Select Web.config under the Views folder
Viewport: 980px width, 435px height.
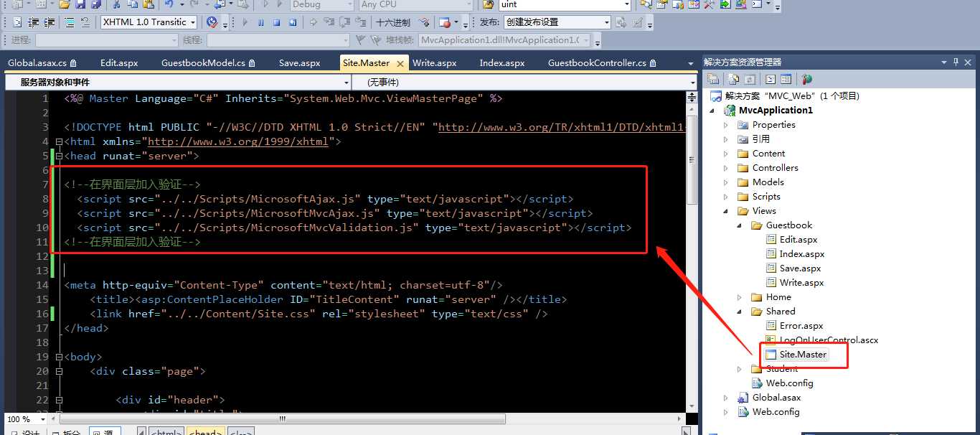[x=789, y=383]
